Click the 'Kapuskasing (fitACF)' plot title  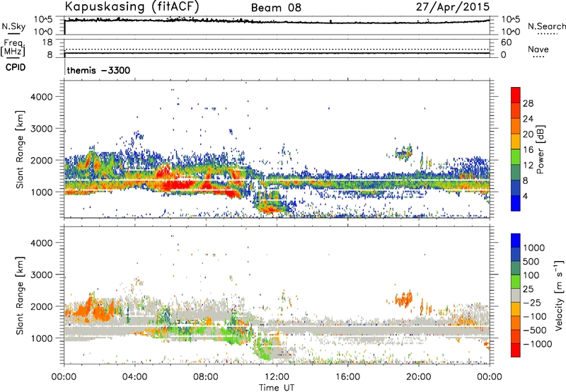click(132, 6)
